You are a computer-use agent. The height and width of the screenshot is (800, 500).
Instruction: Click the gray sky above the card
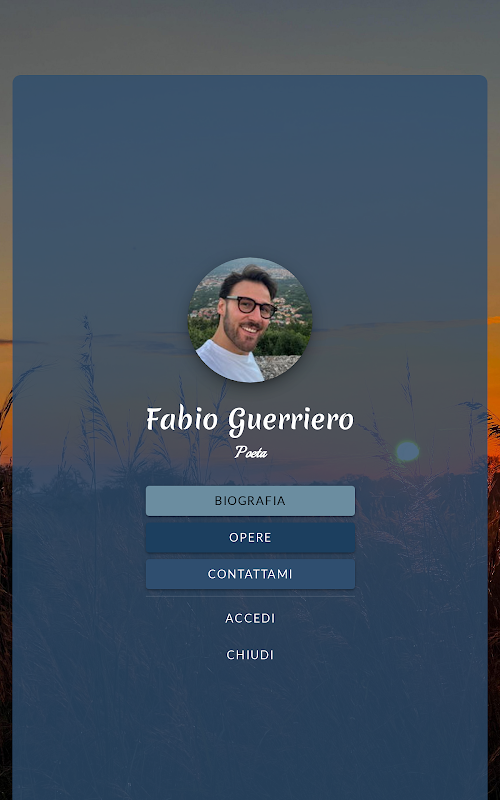click(x=250, y=36)
